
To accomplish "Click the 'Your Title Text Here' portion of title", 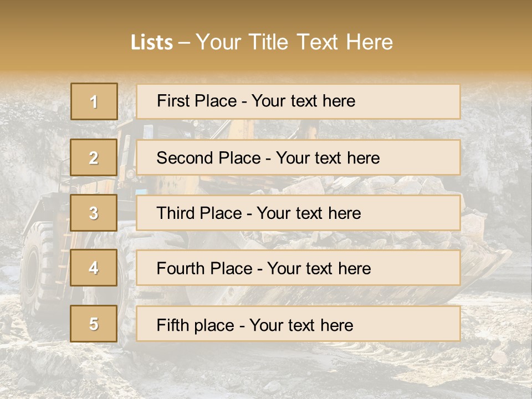I will tap(294, 42).
